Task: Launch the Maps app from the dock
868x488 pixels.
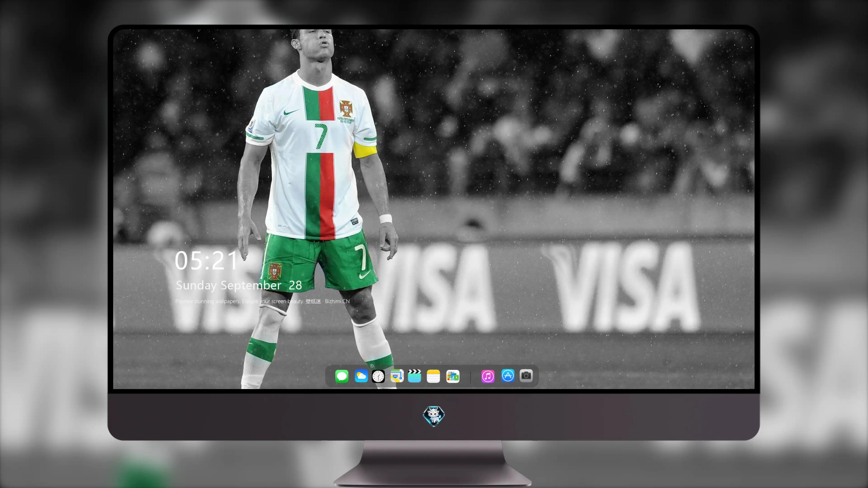Action: [397, 376]
